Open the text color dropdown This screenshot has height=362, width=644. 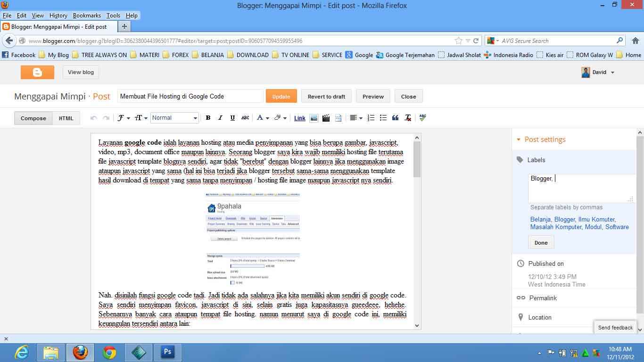(x=263, y=118)
